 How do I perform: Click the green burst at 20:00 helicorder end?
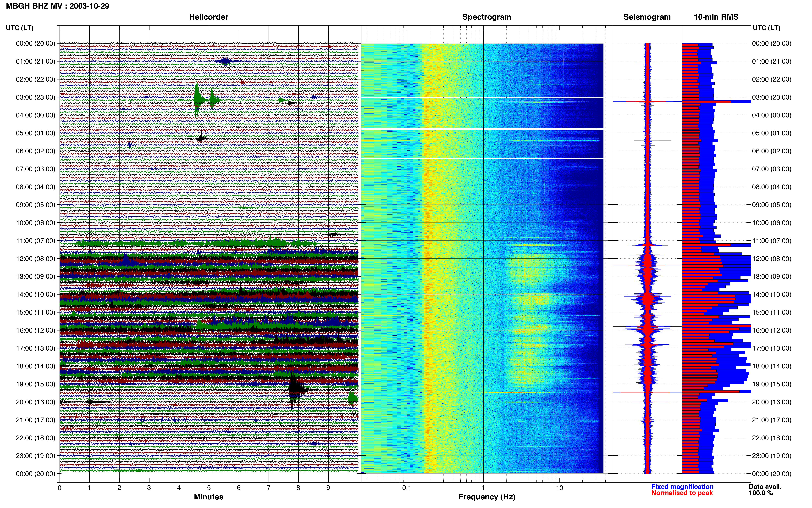point(353,398)
